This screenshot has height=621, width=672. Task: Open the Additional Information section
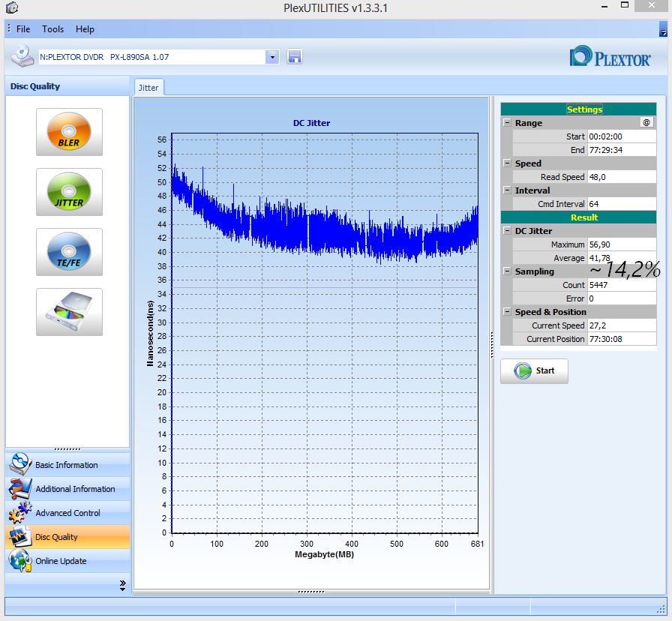pos(67,488)
